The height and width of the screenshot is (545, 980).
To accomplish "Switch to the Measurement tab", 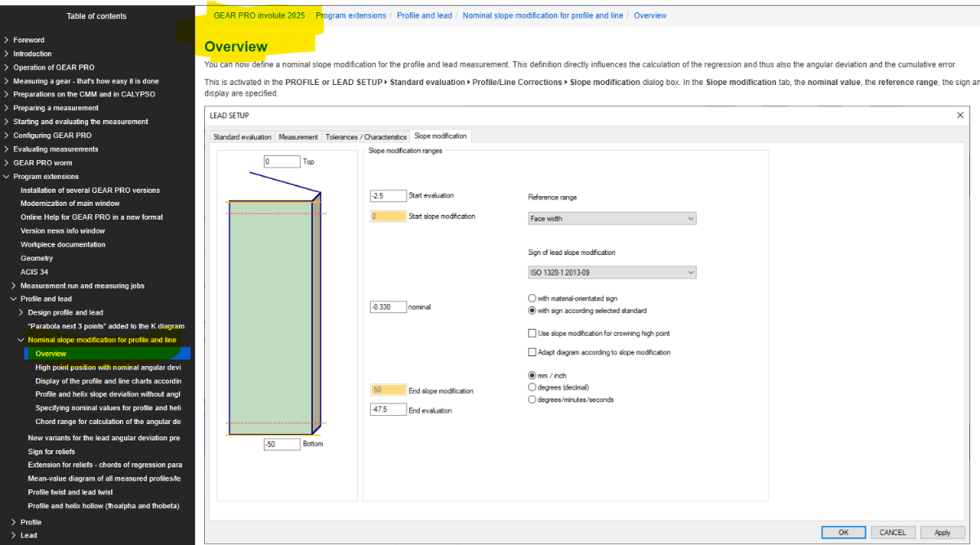I will tap(298, 136).
